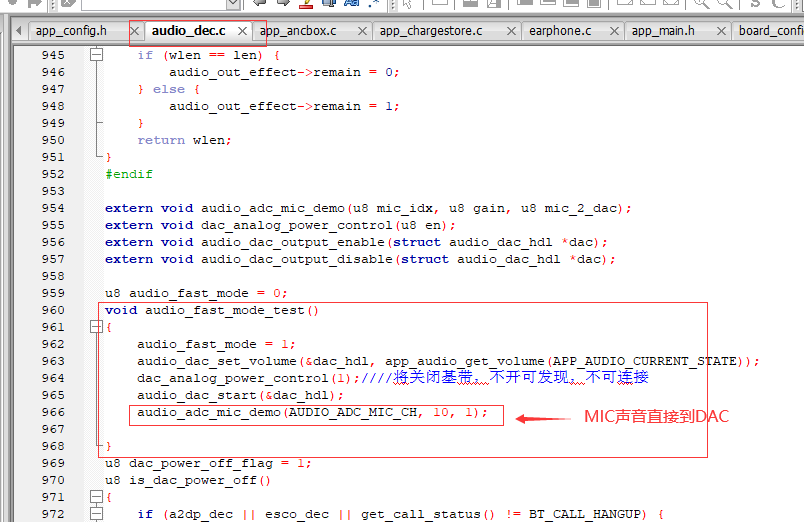Collapse is_dac_power_off body at line 971
The height and width of the screenshot is (522, 804).
pos(96,496)
